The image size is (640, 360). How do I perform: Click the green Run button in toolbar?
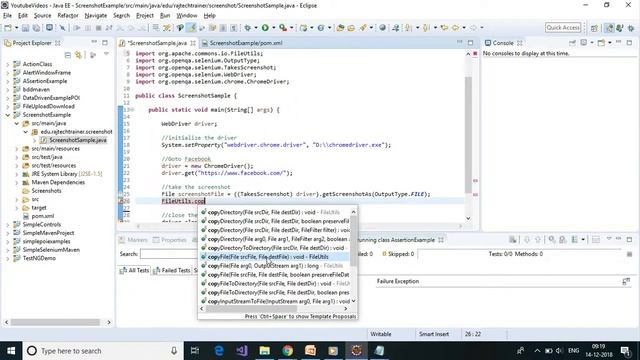tap(265, 28)
